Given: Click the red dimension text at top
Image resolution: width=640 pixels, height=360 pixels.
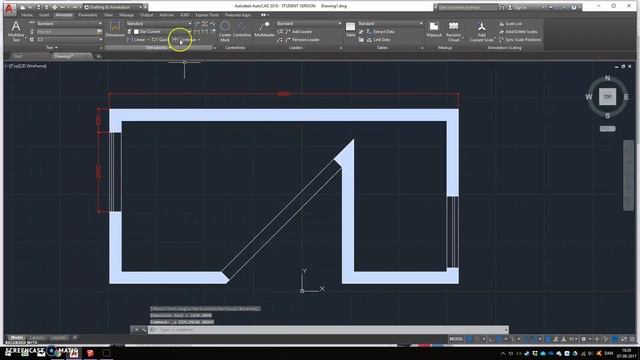Looking at the screenshot, I should pos(284,94).
